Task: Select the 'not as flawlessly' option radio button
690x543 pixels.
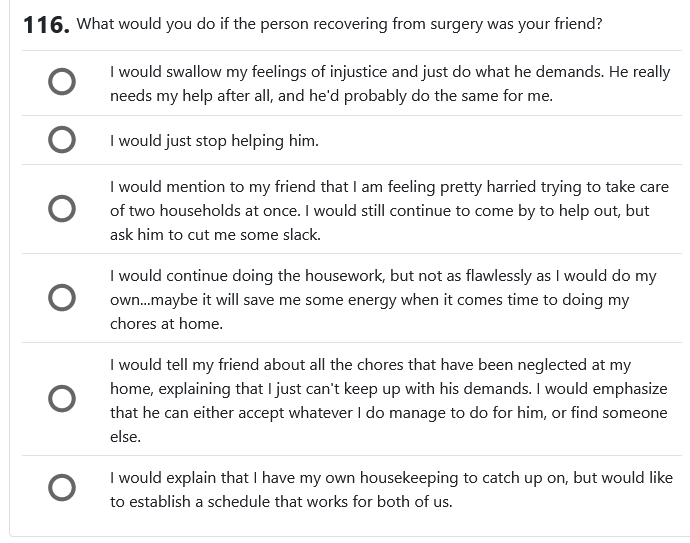Action: tap(61, 298)
